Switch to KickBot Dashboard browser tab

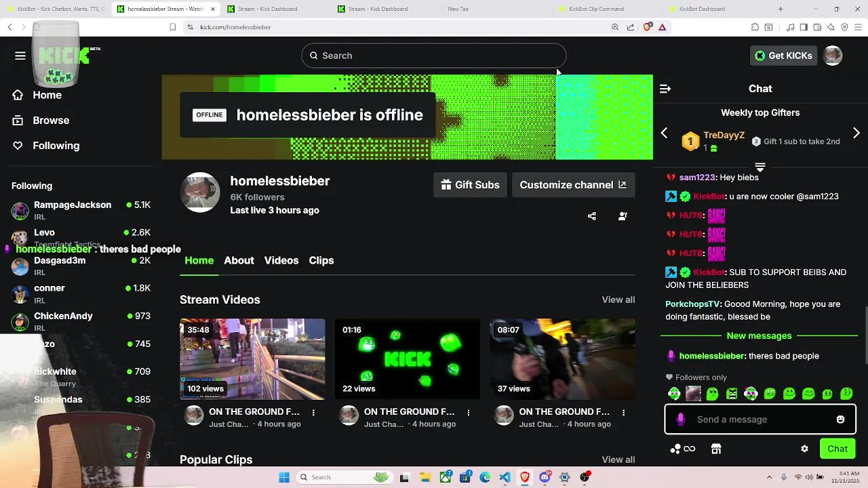coord(717,9)
